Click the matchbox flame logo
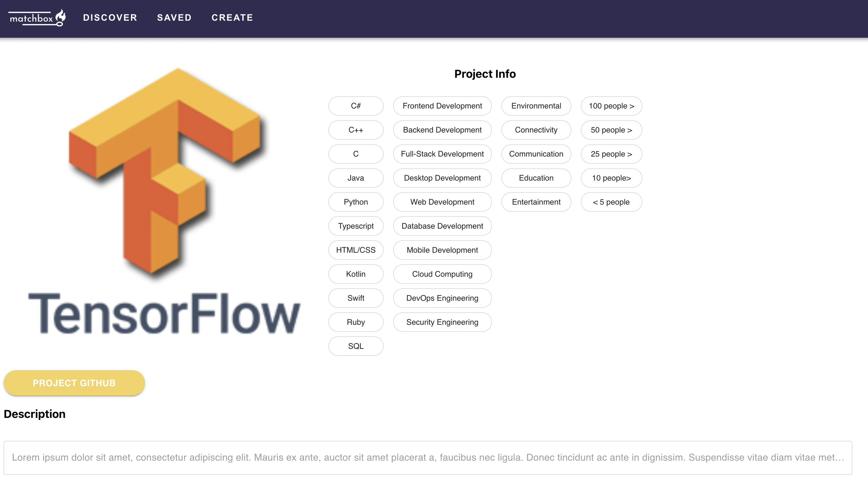Viewport: 868px width, 494px height. coord(37,18)
